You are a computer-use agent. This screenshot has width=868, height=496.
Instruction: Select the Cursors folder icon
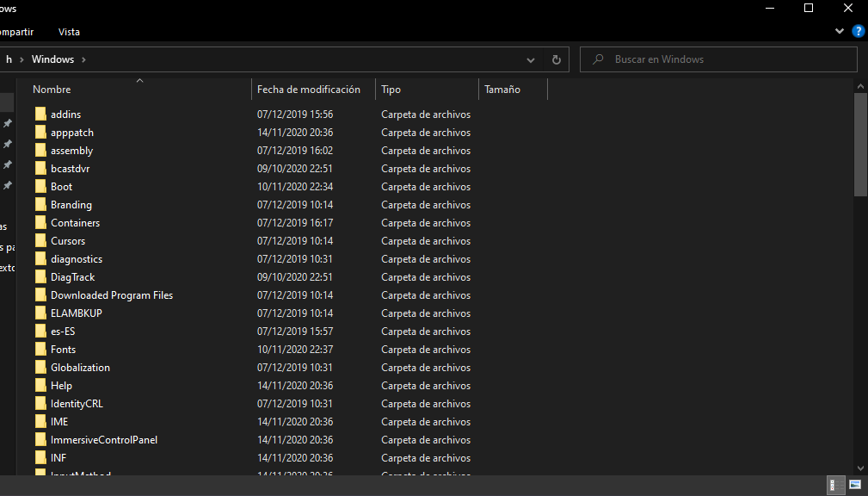click(40, 241)
